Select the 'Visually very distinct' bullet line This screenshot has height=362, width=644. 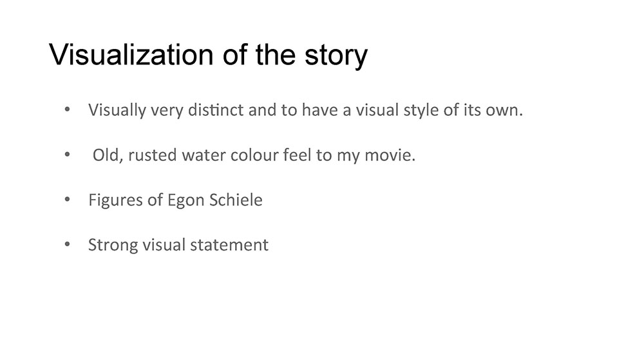click(x=305, y=110)
